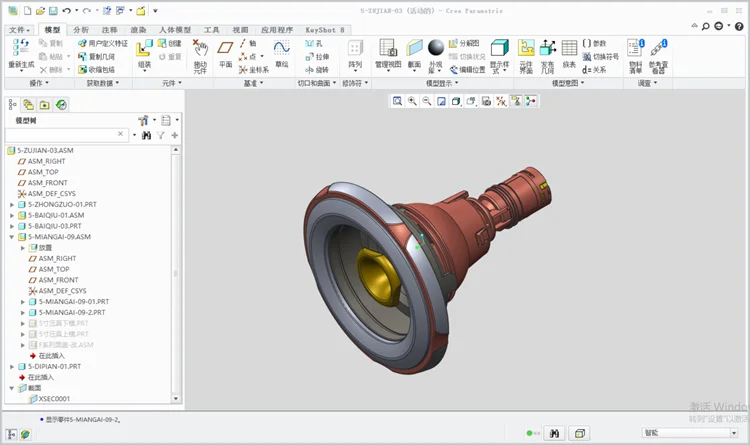Open the KeyShot 8 ribbon tab
The width and height of the screenshot is (750, 445).
tap(325, 30)
